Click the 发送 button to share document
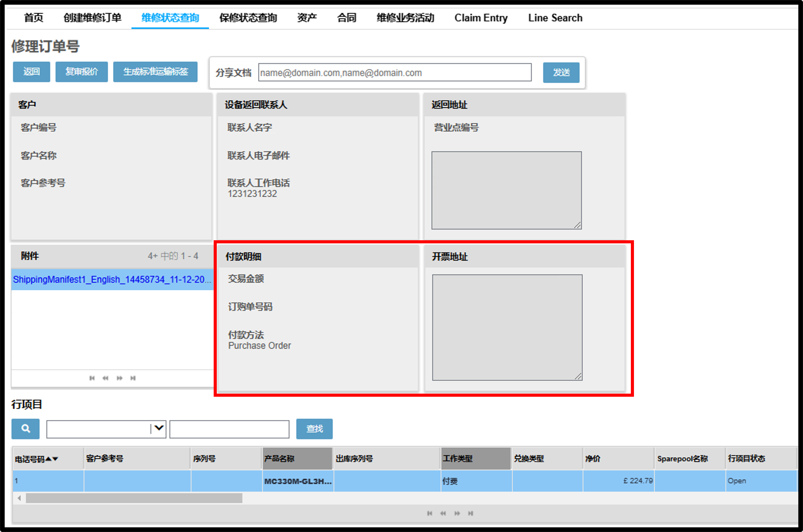Screen dimensions: 803x532 point(561,72)
